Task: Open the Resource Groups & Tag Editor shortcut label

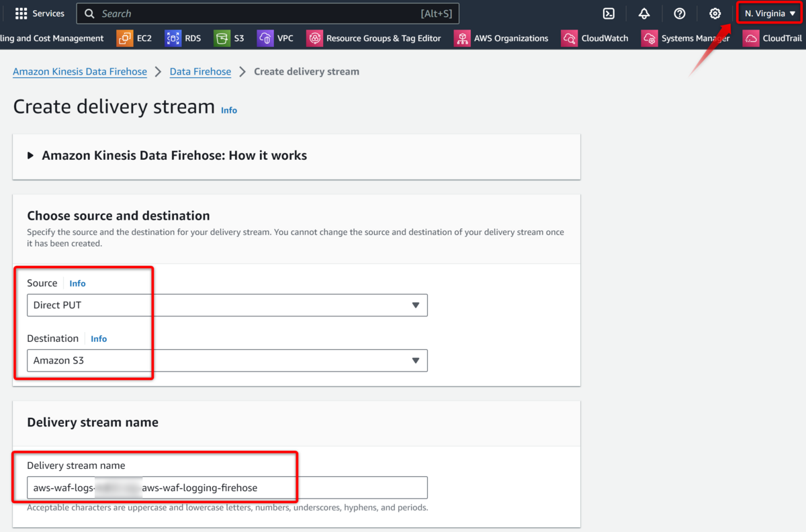Action: tap(384, 38)
